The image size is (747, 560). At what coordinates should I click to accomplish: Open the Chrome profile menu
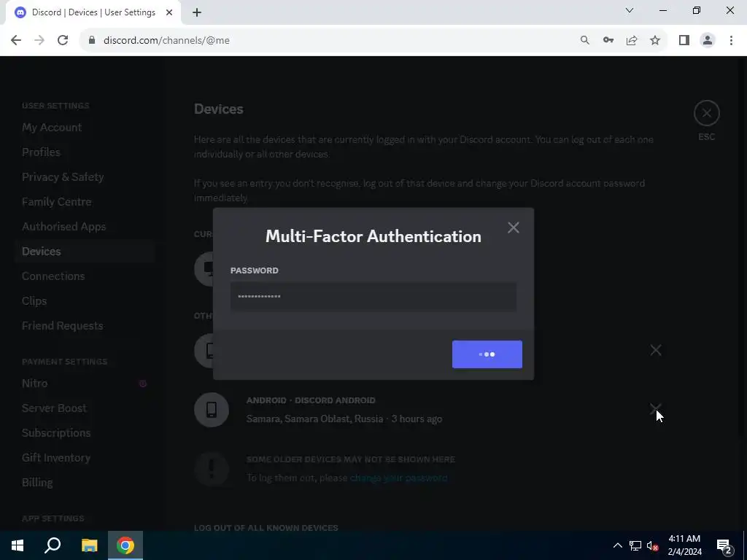708,41
